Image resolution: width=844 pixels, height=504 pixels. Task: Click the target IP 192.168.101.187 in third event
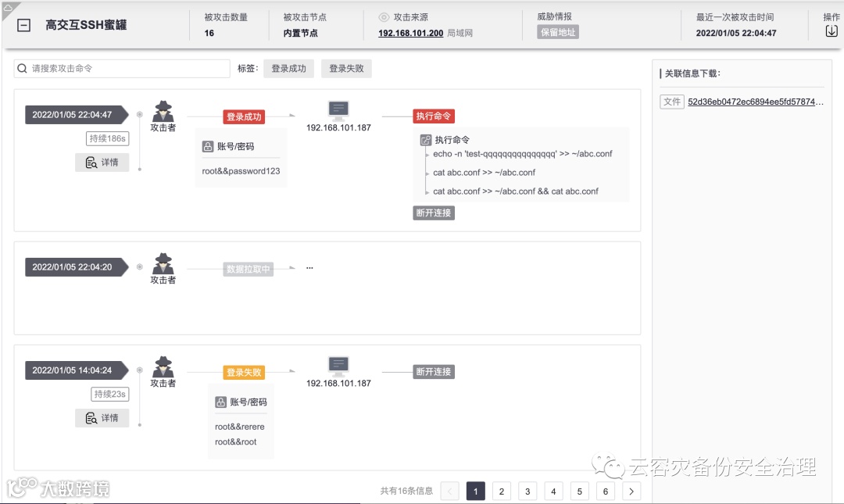coord(338,384)
